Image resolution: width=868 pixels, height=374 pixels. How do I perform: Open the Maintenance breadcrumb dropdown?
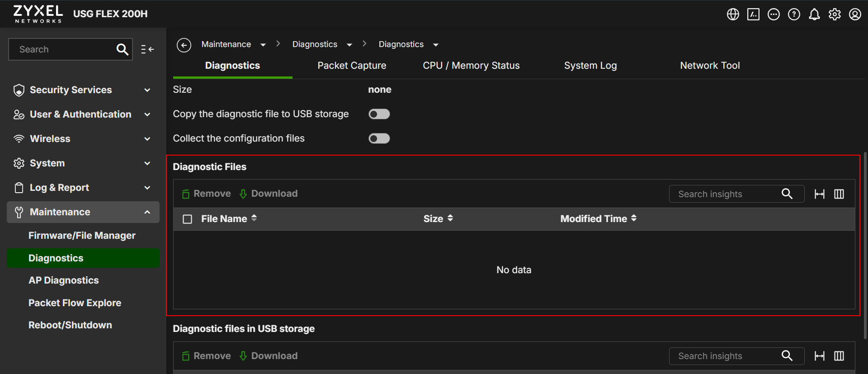pyautogui.click(x=263, y=45)
